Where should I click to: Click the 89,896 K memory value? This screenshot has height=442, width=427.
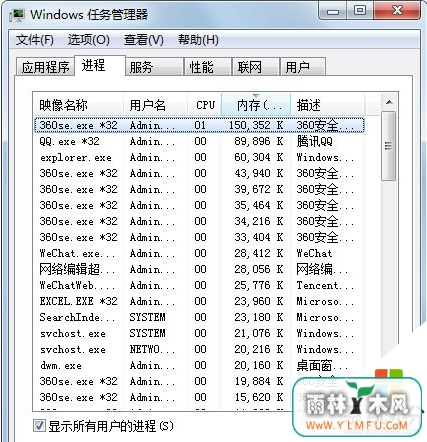pyautogui.click(x=259, y=141)
